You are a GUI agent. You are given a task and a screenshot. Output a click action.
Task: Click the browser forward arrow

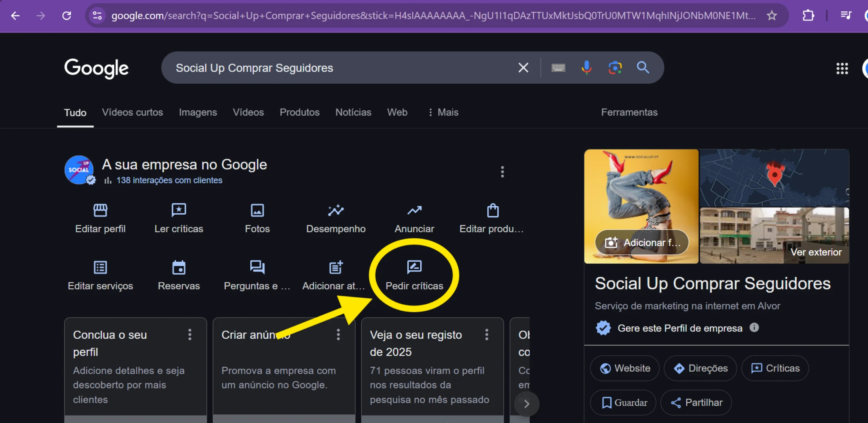[41, 16]
